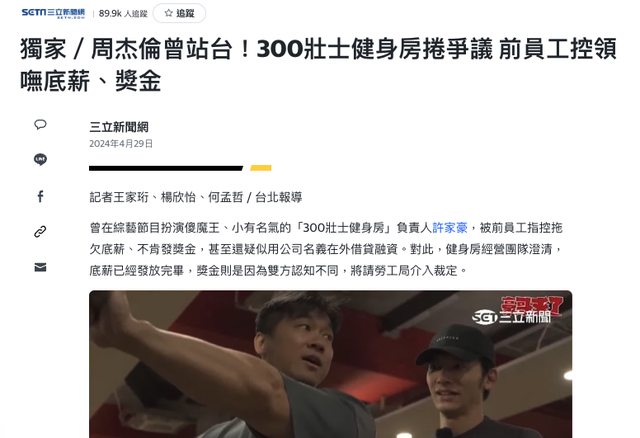The image size is (640, 438).
Task: Open the article photo of two men
Action: (x=330, y=364)
